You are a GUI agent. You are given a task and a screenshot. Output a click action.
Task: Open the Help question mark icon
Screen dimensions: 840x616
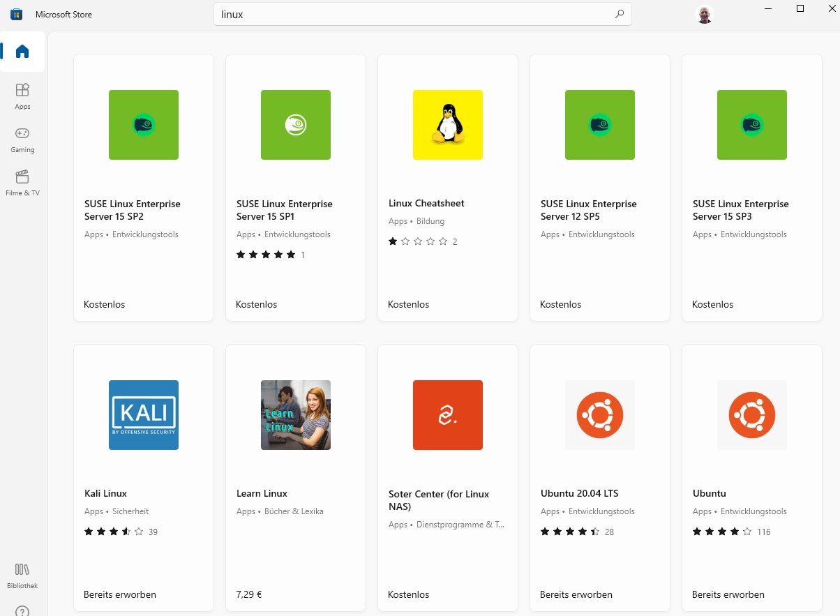coord(22,611)
